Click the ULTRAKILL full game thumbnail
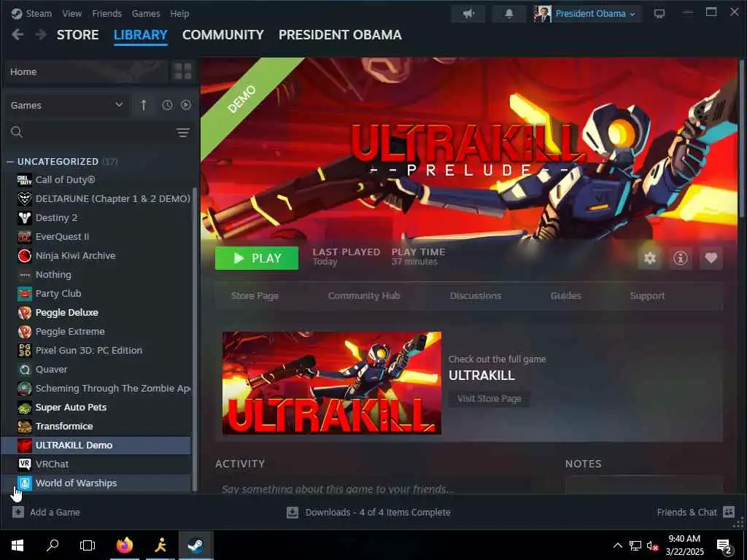 pos(332,383)
